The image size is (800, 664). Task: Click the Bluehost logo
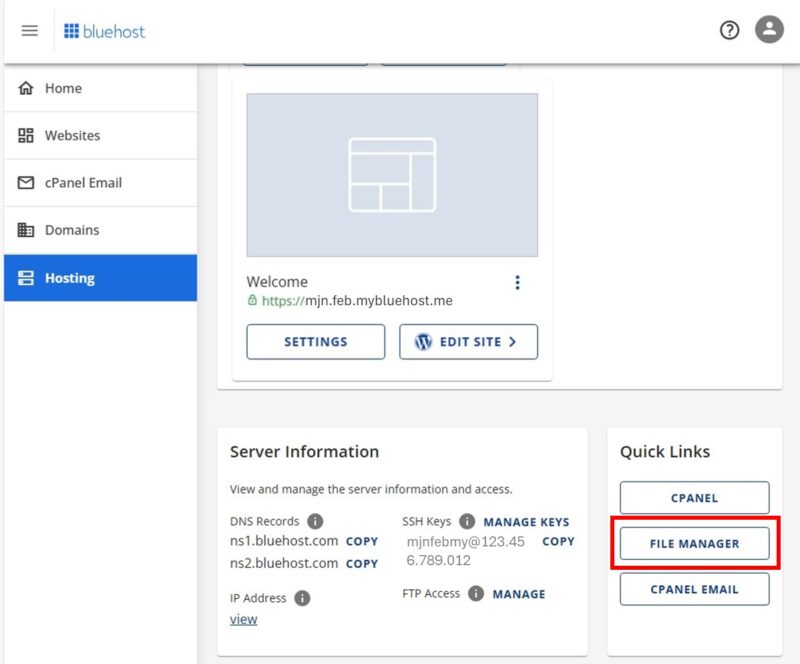(105, 30)
